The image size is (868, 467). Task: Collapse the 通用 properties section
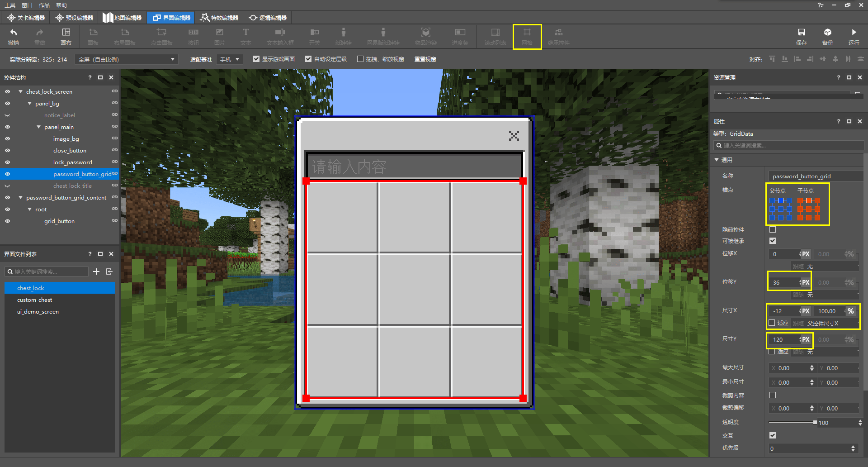click(x=717, y=160)
